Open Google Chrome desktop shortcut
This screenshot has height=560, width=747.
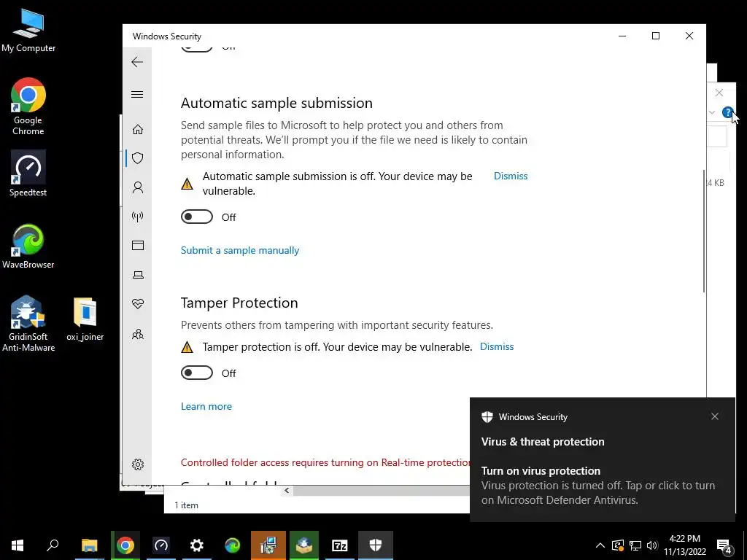pos(28,106)
